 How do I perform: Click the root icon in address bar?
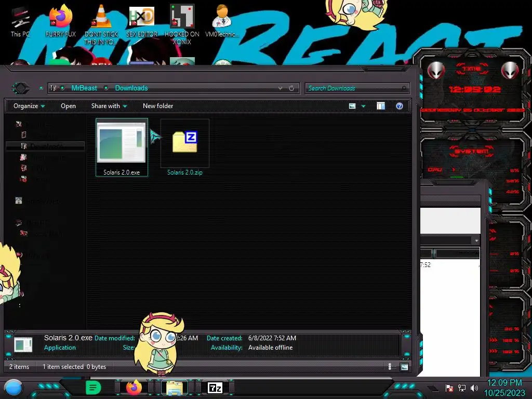[x=54, y=88]
